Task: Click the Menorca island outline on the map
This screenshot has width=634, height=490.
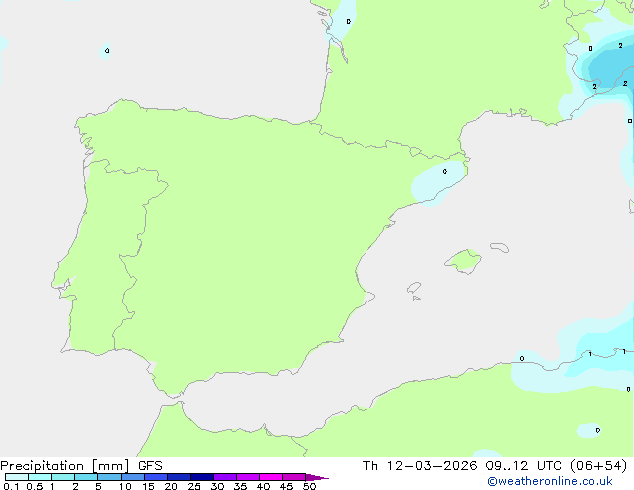Action: click(x=500, y=247)
